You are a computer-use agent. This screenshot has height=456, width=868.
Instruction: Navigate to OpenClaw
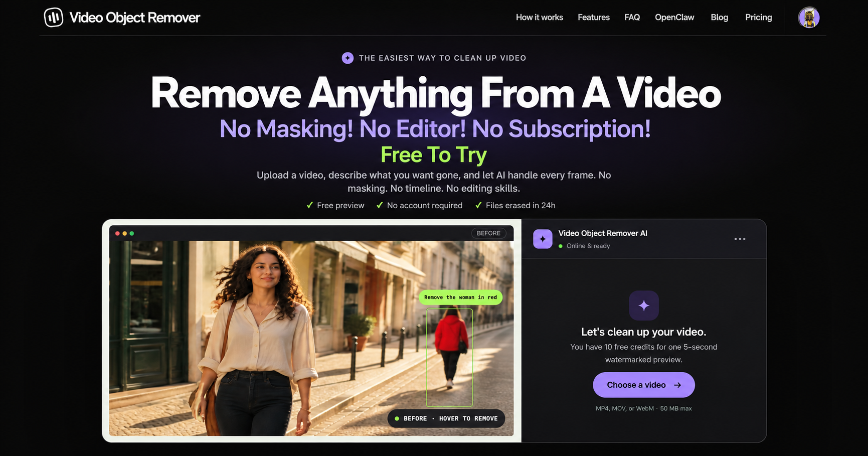pyautogui.click(x=674, y=18)
